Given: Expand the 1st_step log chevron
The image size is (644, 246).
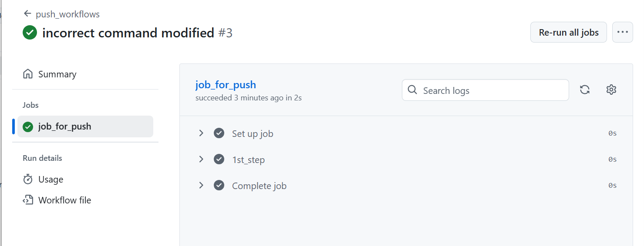Looking at the screenshot, I should (x=201, y=160).
